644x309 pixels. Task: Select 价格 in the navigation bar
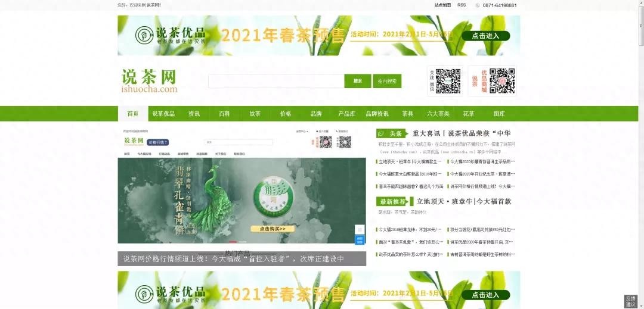[286, 114]
